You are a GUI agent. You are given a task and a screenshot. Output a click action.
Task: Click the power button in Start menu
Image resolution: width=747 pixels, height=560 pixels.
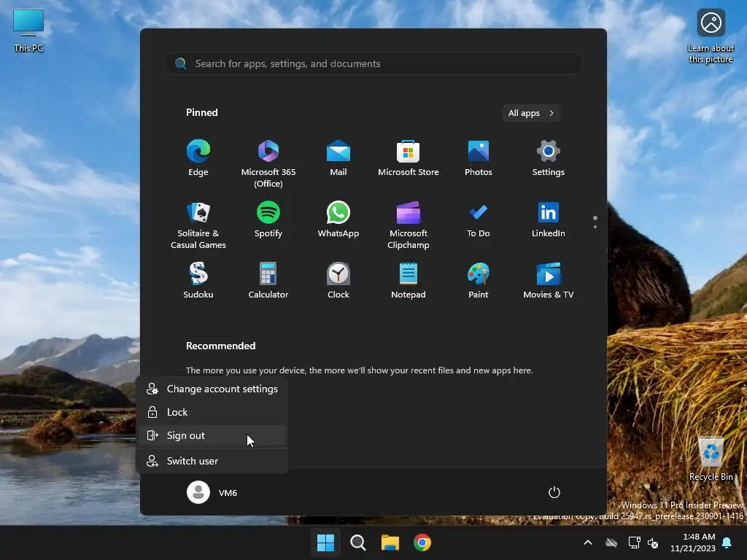554,492
